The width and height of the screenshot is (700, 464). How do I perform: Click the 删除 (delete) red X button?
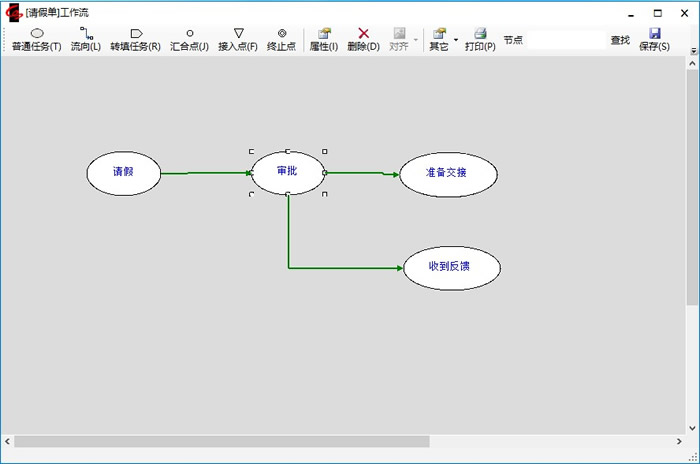pos(363,39)
